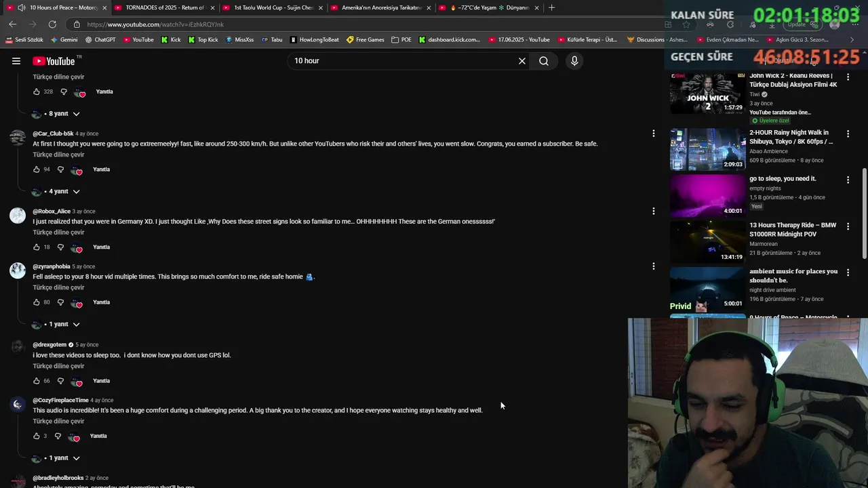Reload the page with the refresh icon
The width and height of the screenshot is (868, 488).
52,24
